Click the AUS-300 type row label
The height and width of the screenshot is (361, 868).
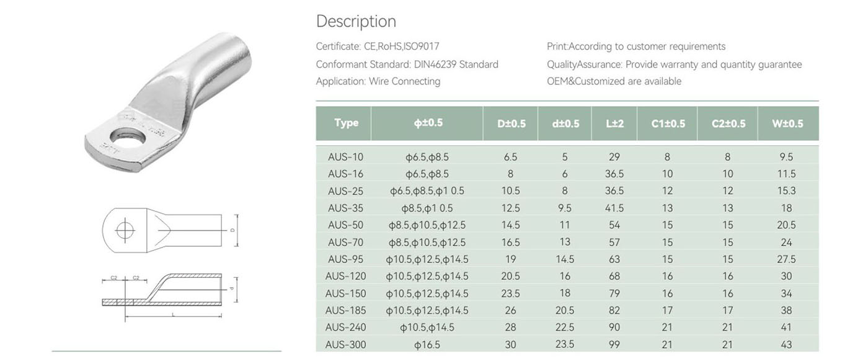point(345,345)
